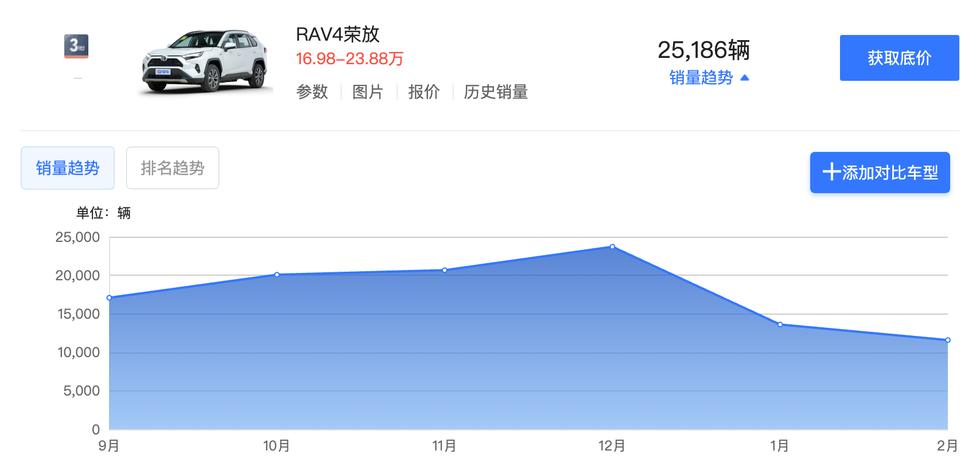
Task: Click the 10月 axis label
Action: (x=277, y=446)
